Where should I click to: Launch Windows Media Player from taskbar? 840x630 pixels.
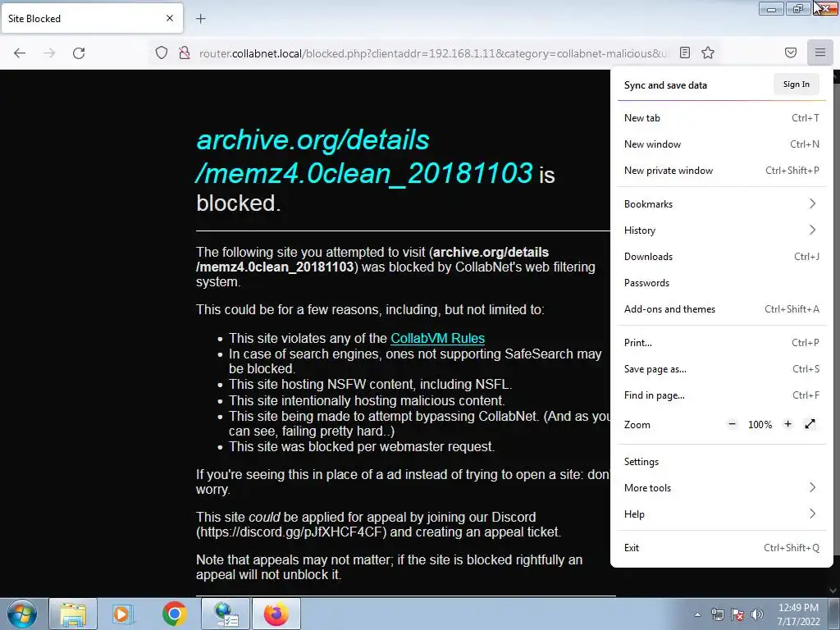click(x=123, y=614)
